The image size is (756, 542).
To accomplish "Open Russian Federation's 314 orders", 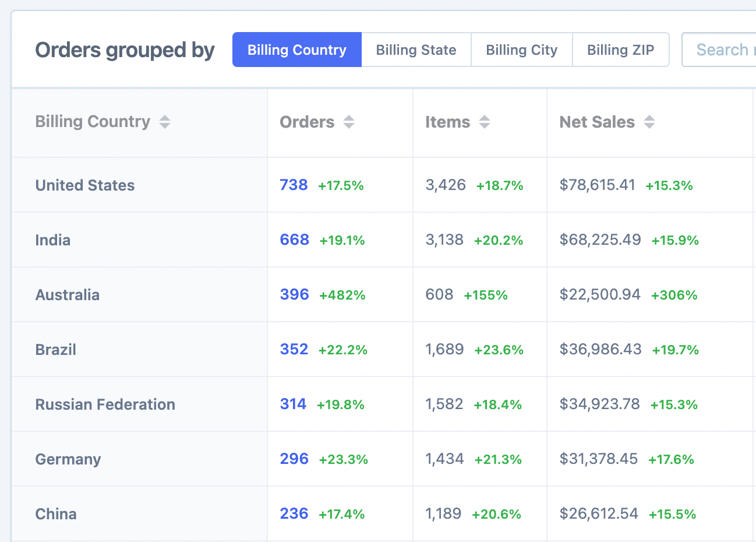I will pos(294,404).
